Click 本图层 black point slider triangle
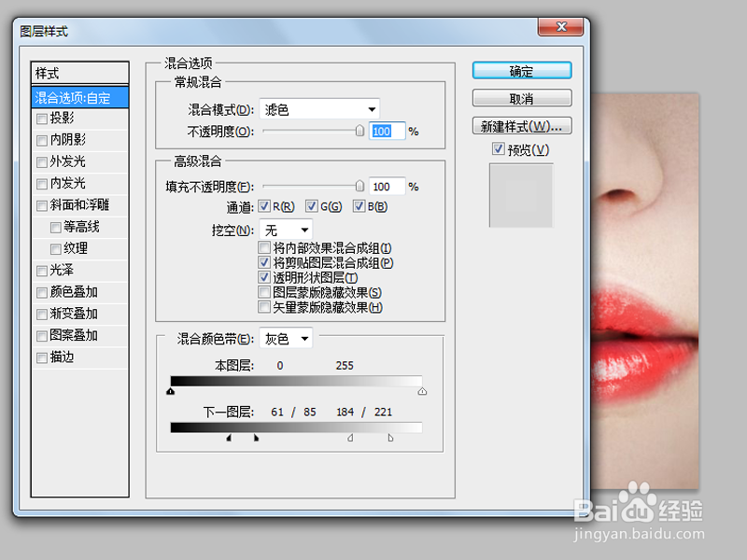Viewport: 747px width, 560px height. [x=171, y=391]
